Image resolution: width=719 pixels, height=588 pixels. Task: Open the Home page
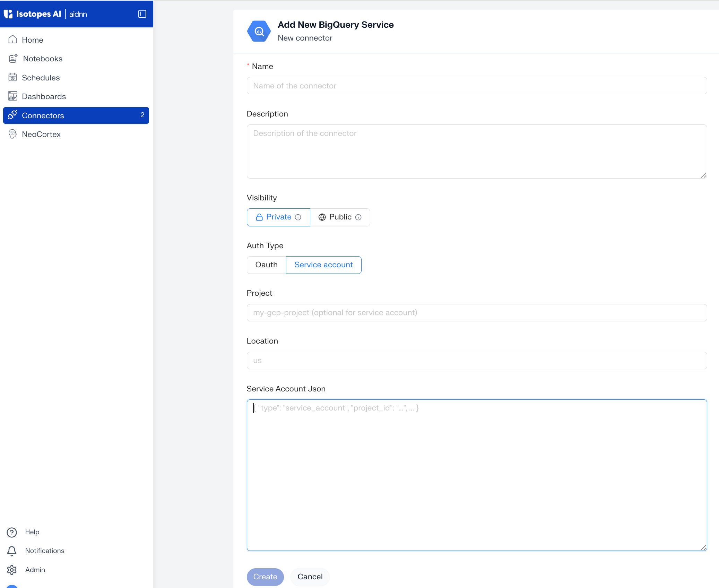[x=76, y=40]
